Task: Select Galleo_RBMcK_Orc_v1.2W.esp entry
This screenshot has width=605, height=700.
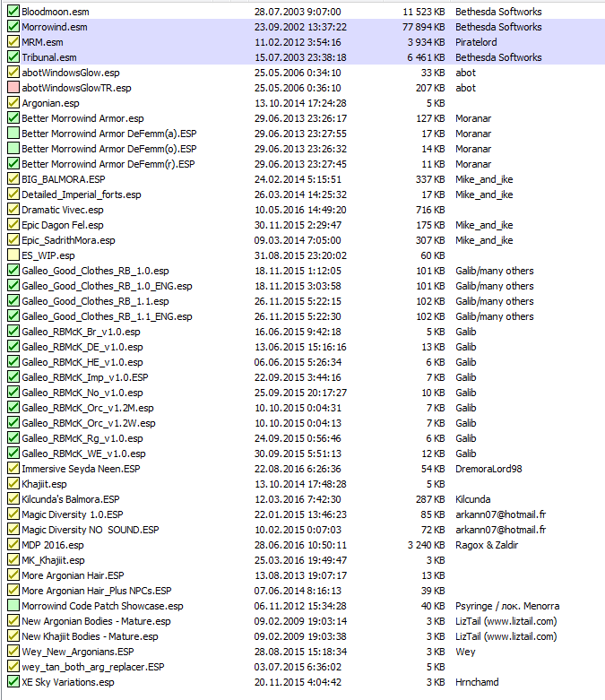Action: (x=89, y=423)
